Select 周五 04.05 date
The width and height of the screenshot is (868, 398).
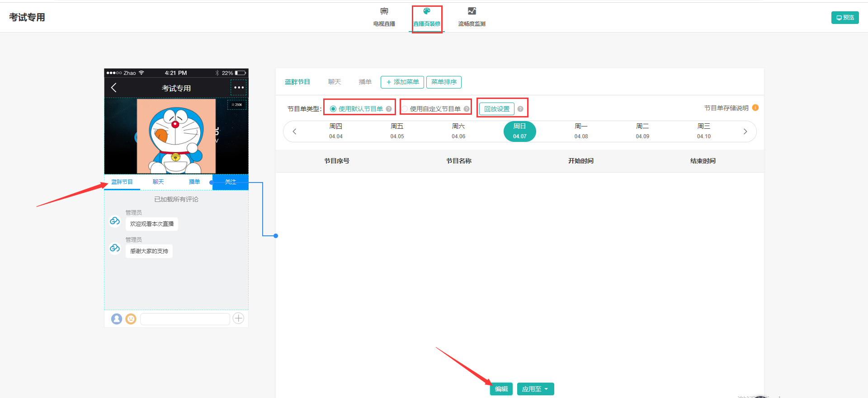coord(397,131)
